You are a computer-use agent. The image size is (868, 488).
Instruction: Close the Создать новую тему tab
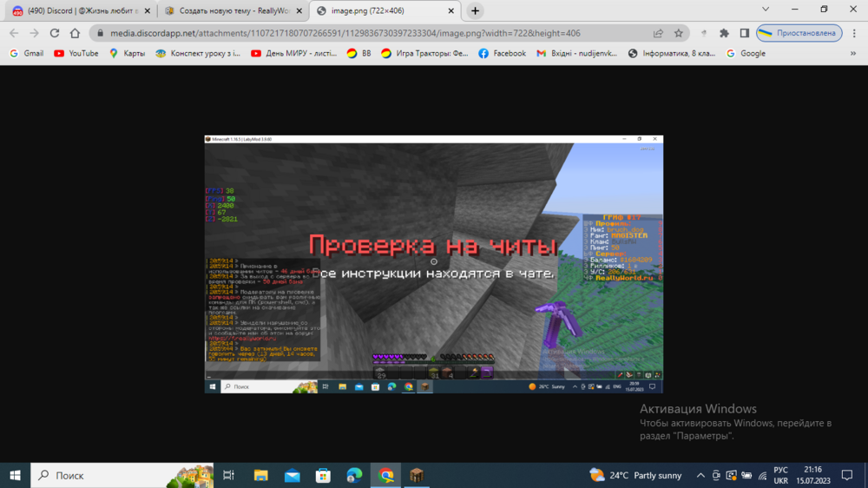click(x=299, y=10)
